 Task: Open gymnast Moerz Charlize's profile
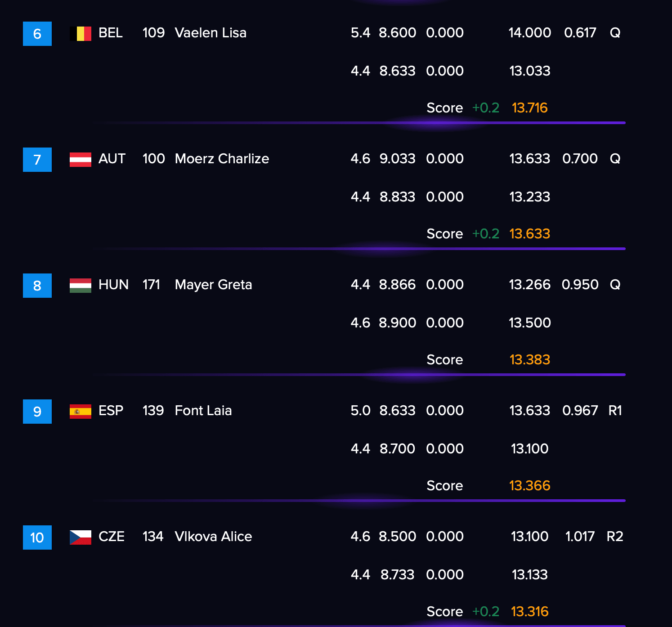tap(222, 159)
